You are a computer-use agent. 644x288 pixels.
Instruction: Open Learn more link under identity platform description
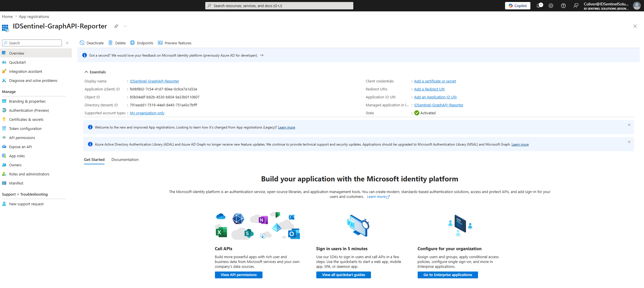click(378, 197)
